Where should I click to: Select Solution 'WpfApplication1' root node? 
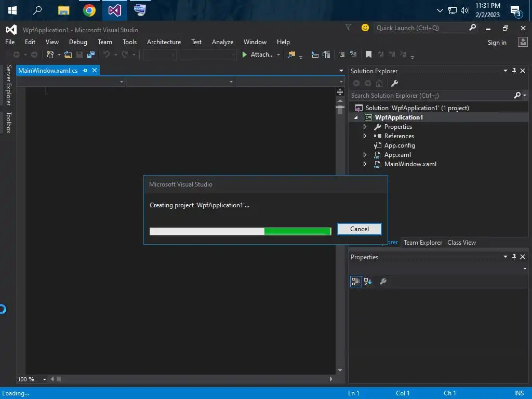coord(417,108)
